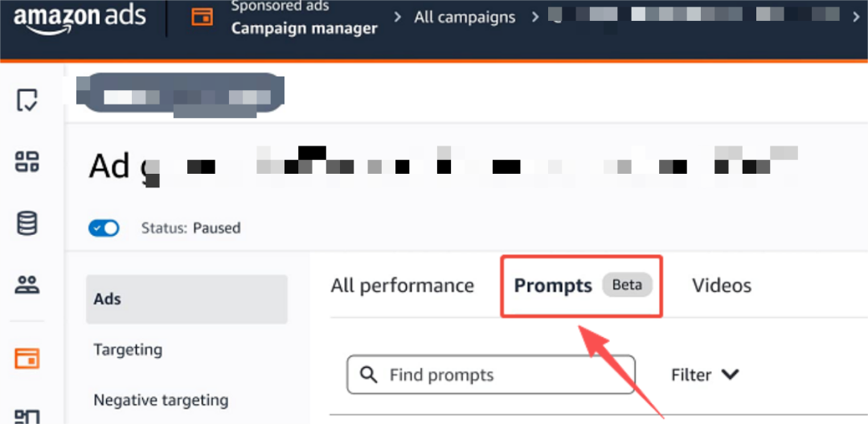Switch to the All performance tab
This screenshot has height=424, width=868.
pyautogui.click(x=402, y=286)
